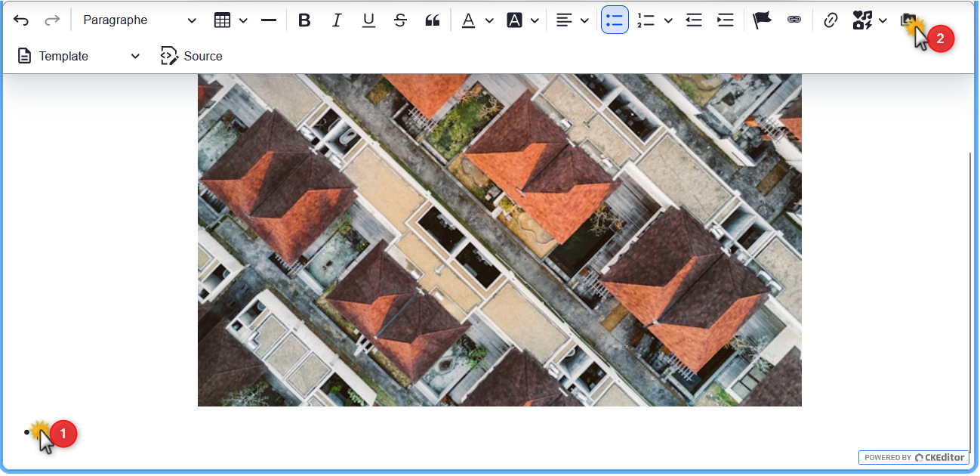Screen dimensions: 980x476
Task: Insert a horizontal line
Action: click(269, 20)
